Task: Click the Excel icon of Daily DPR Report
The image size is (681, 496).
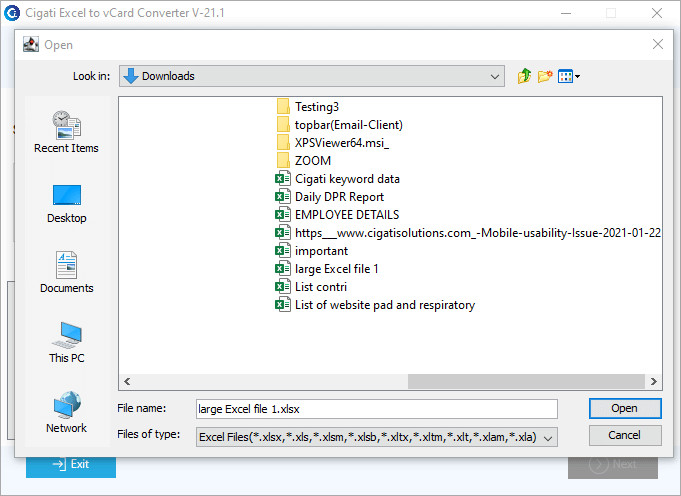Action: pyautogui.click(x=283, y=197)
